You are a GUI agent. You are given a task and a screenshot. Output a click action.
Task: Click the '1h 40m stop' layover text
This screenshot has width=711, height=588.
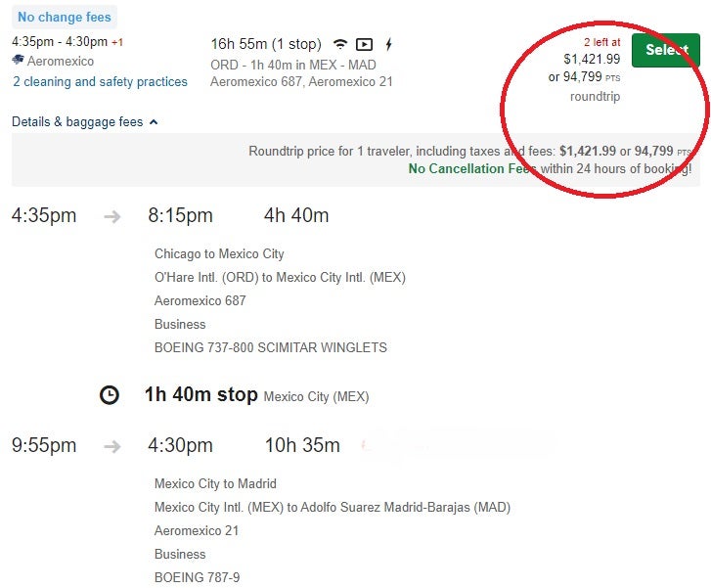point(200,394)
